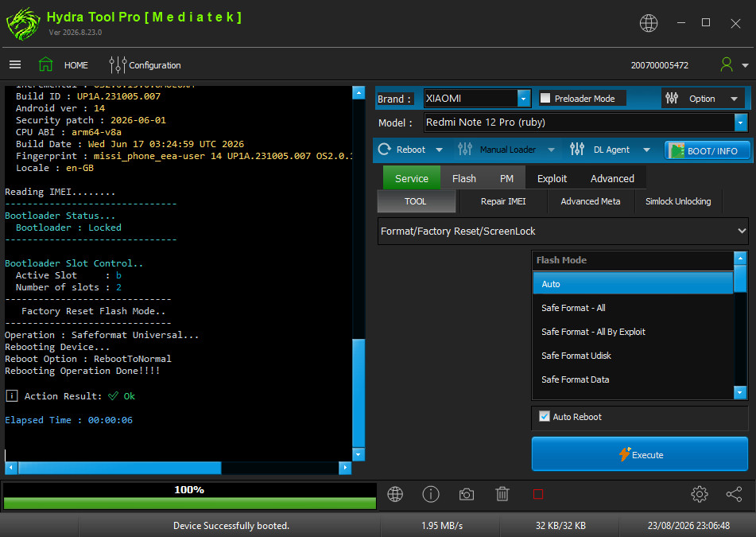
Task: Click the Hydra dragon logo
Action: pyautogui.click(x=23, y=23)
